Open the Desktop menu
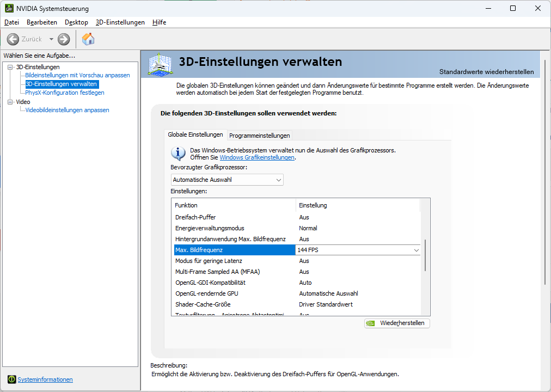This screenshot has height=392, width=551. pyautogui.click(x=76, y=22)
